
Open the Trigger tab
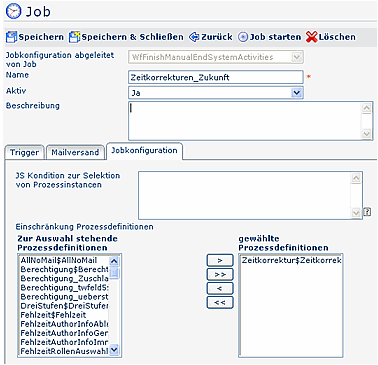[24, 153]
